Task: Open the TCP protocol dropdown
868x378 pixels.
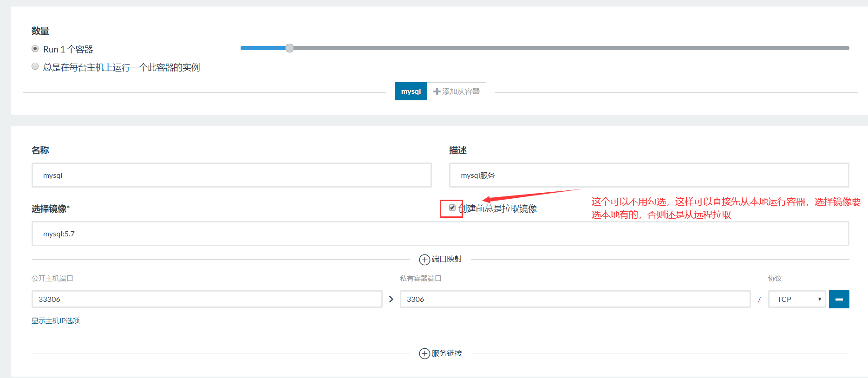Action: (797, 300)
